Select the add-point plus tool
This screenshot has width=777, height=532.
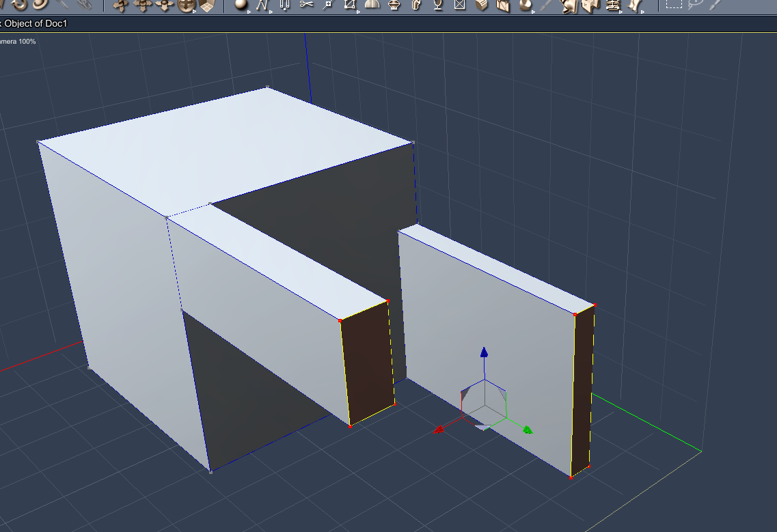pyautogui.click(x=327, y=5)
